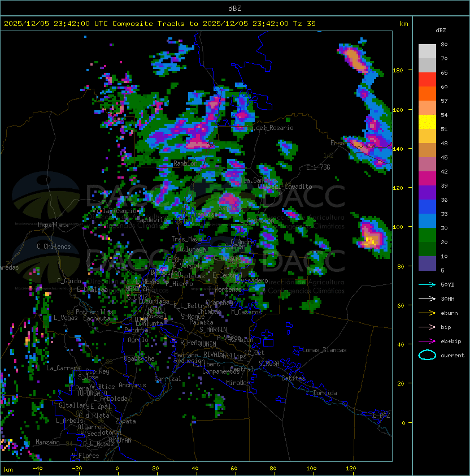Image resolution: width=470 pixels, height=476 pixels.
Task: Click the 'Perdriel' place label
Action: 137,330
